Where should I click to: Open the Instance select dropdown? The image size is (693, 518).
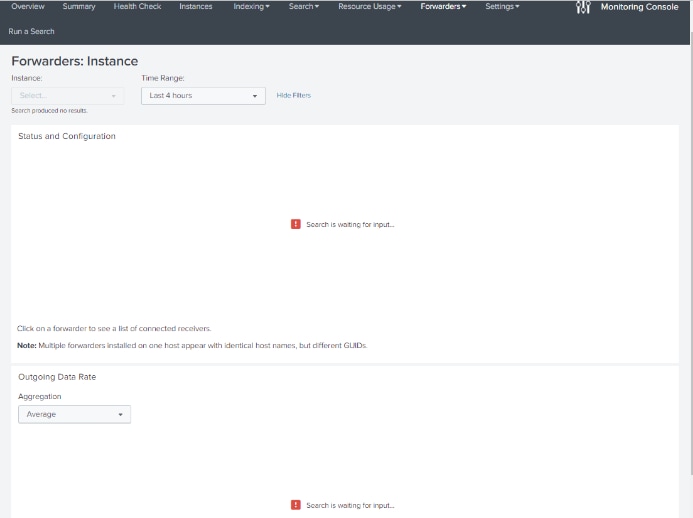(68, 96)
